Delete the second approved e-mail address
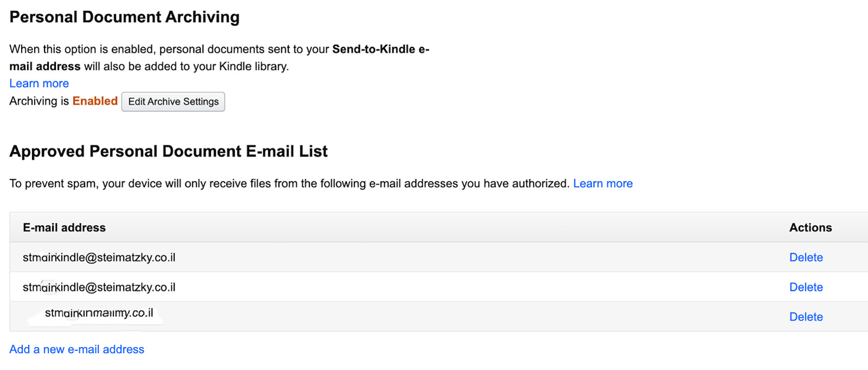Screen dimensions: 868x370 coord(806,287)
